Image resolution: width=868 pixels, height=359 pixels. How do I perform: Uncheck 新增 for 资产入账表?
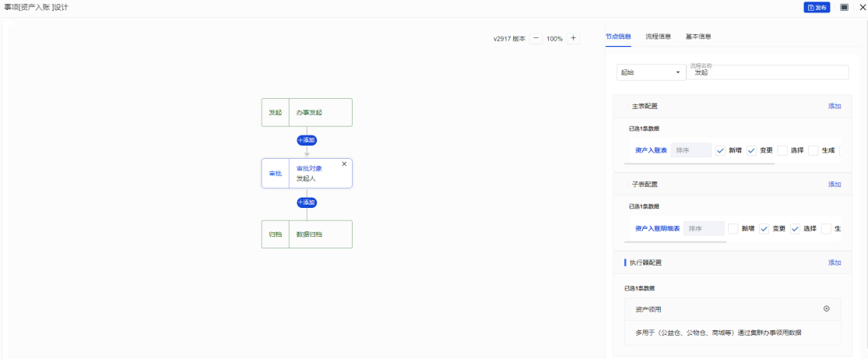(720, 150)
